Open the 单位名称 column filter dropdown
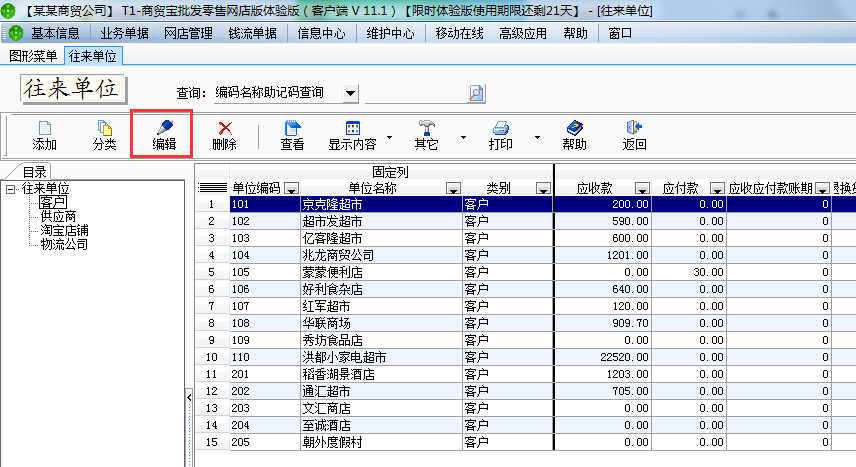Viewport: 856px width, 467px height. [452, 188]
